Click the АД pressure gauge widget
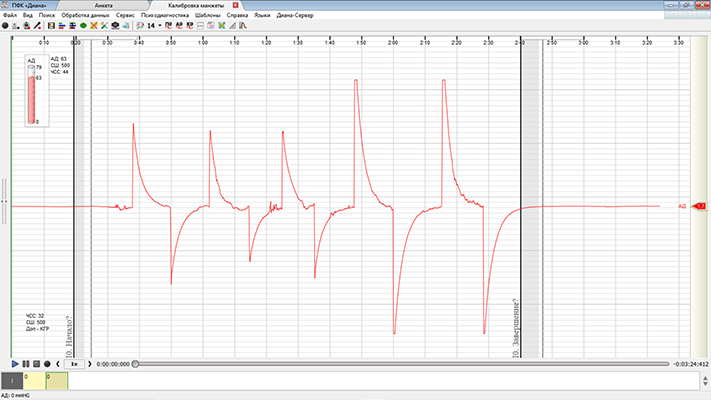Viewport: 711px width, 400px height. coord(37,91)
